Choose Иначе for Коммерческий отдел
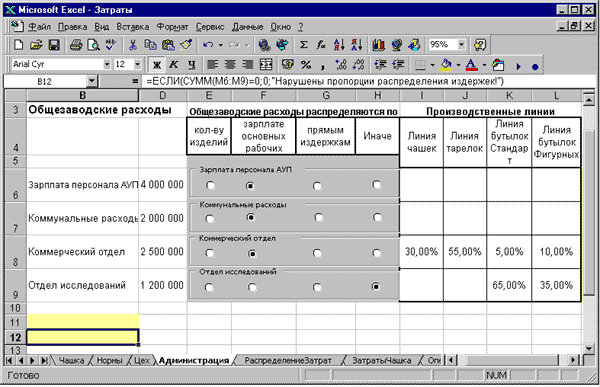This screenshot has width=600, height=387. (x=377, y=253)
